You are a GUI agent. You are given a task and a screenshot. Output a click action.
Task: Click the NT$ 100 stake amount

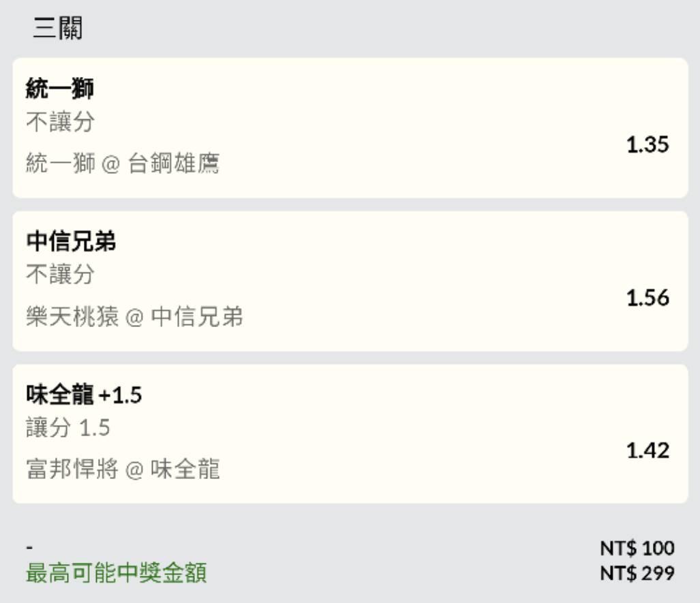tap(637, 548)
